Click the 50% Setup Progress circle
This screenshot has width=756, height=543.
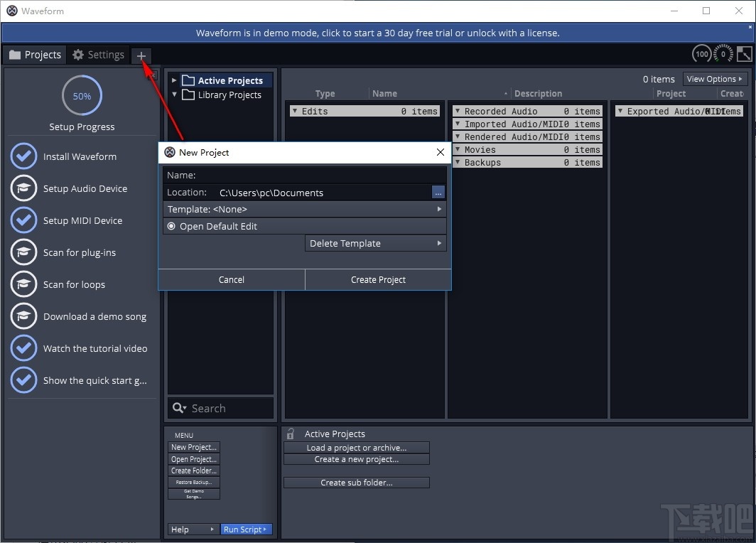coord(82,95)
